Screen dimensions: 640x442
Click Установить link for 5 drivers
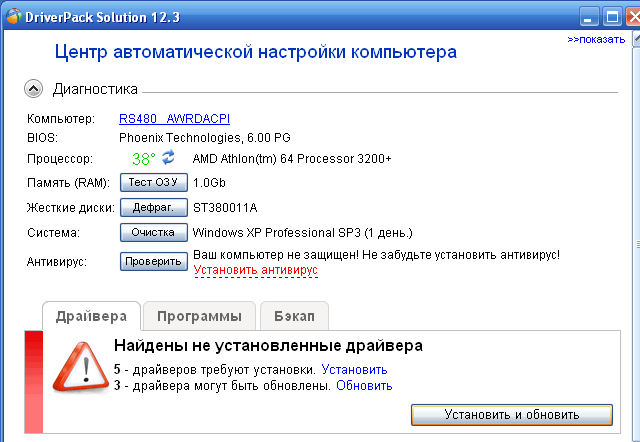point(354,369)
